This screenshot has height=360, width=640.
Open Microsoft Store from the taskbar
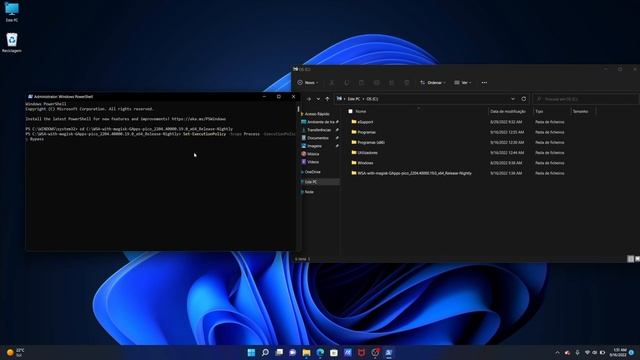coord(334,352)
